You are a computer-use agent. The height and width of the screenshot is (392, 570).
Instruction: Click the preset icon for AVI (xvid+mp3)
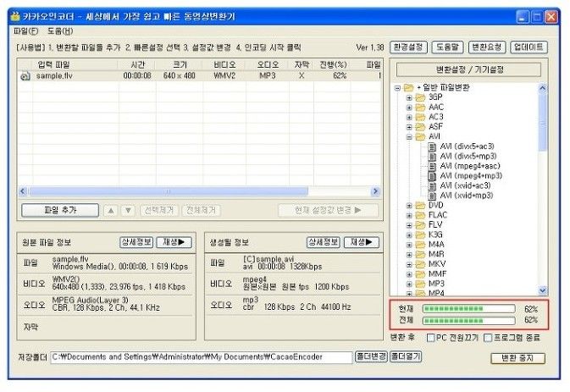432,196
